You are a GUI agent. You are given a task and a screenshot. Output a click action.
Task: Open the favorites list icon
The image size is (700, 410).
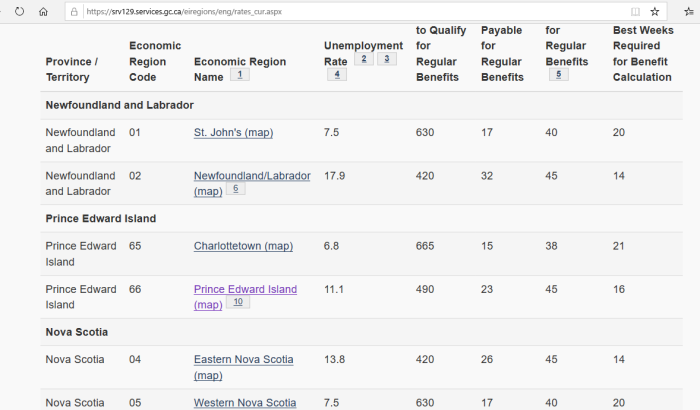689,12
